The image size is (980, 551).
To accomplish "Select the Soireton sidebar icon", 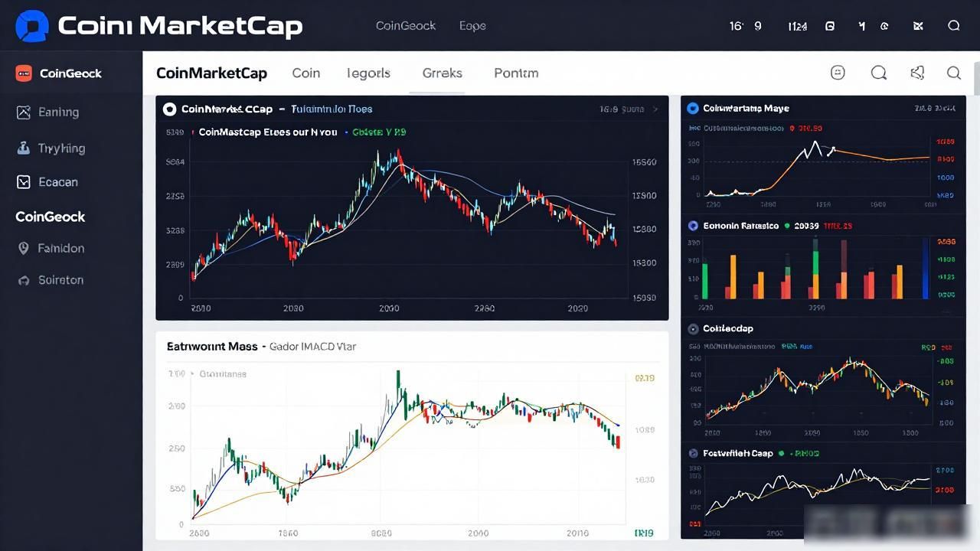I will [x=24, y=280].
